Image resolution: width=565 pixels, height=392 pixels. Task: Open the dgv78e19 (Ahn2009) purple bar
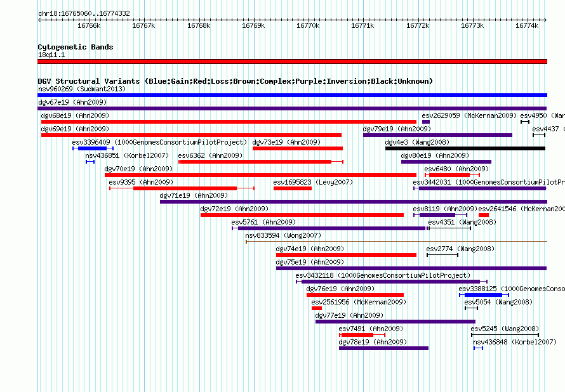pos(383,348)
